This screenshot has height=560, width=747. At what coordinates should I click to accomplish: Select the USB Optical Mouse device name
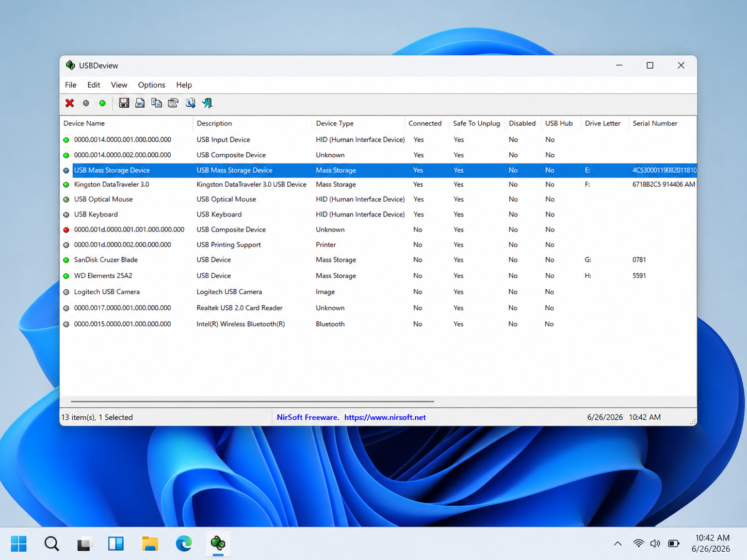coord(103,200)
